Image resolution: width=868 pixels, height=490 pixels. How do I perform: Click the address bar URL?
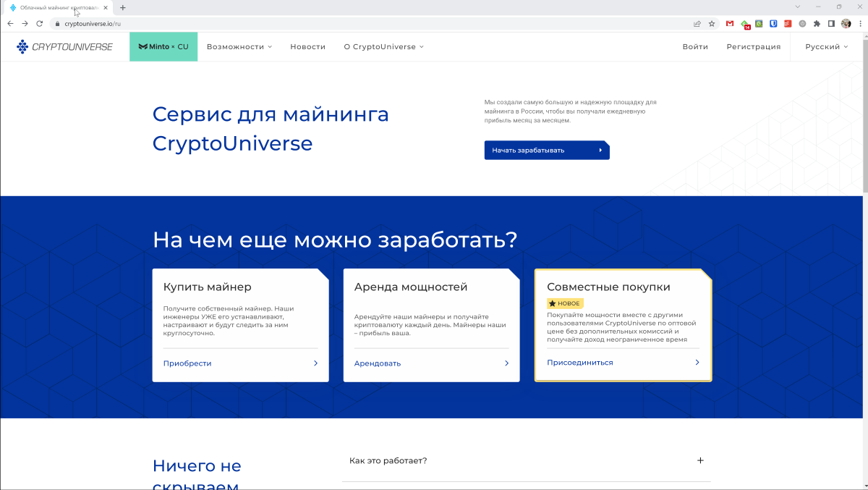93,23
